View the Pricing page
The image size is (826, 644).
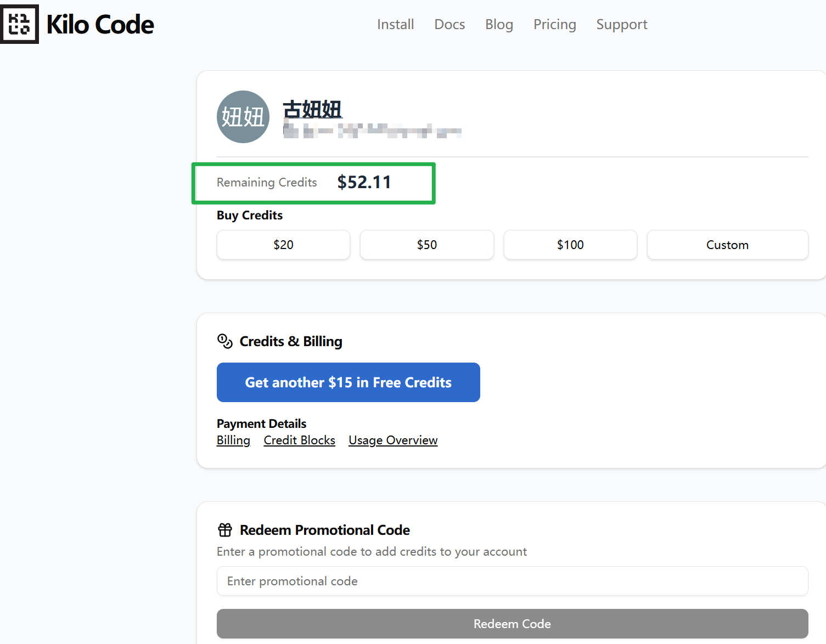tap(554, 25)
